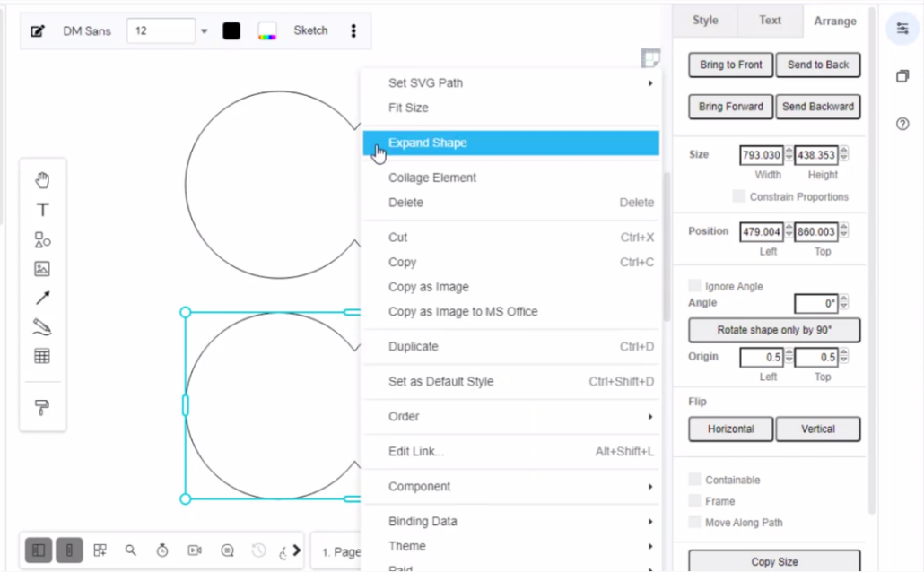Image resolution: width=924 pixels, height=572 pixels.
Task: Open the Shapes tool
Action: (x=42, y=239)
